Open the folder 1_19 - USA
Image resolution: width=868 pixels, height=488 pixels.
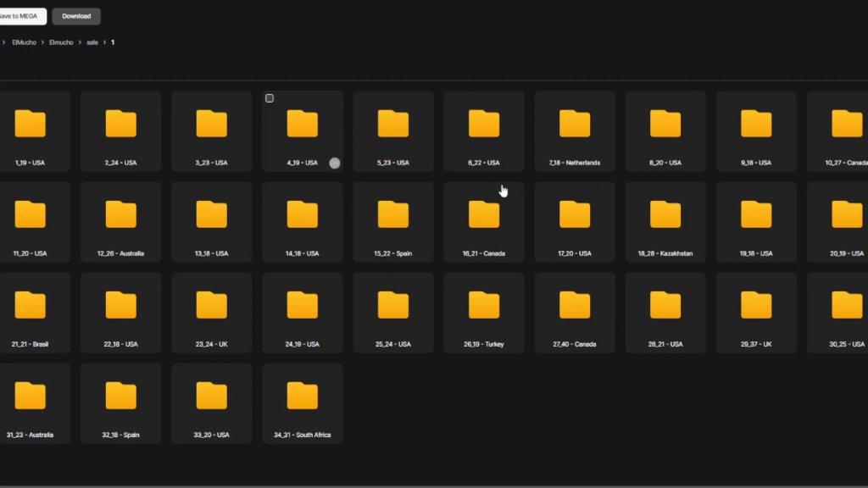coord(30,131)
